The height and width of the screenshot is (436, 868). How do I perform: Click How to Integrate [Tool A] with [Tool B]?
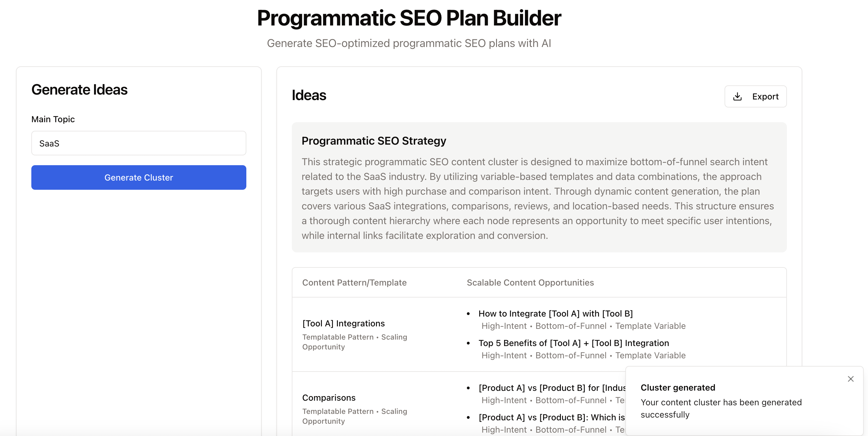tap(555, 313)
